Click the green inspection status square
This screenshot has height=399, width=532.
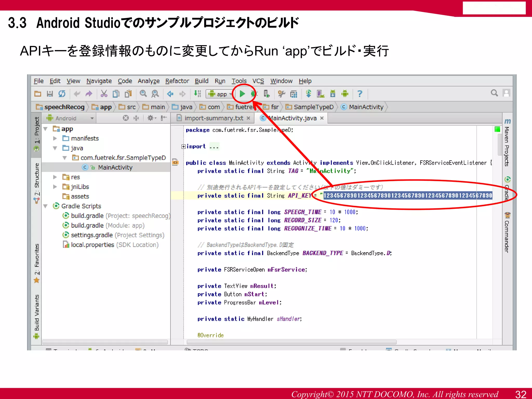pyautogui.click(x=497, y=129)
